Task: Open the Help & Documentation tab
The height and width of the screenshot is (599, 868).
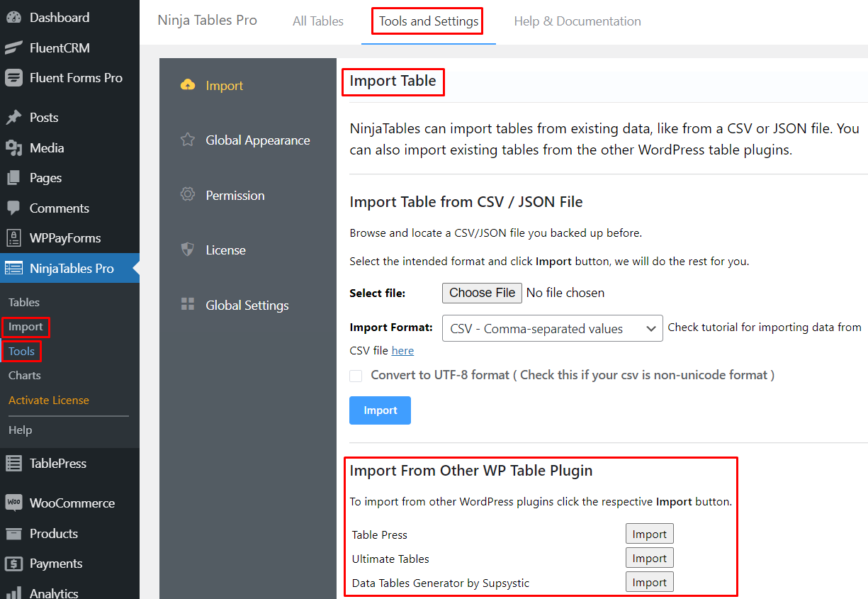Action: [577, 21]
